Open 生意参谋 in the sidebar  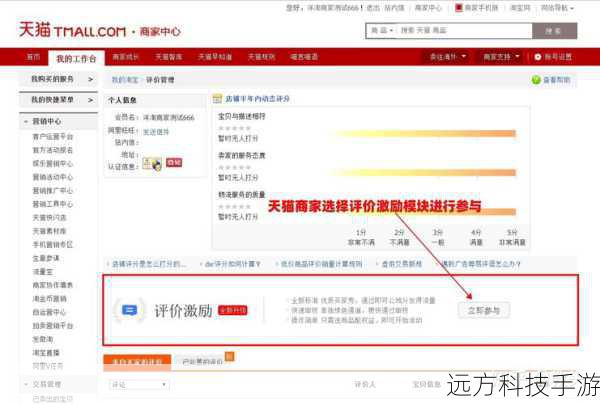tap(46, 258)
